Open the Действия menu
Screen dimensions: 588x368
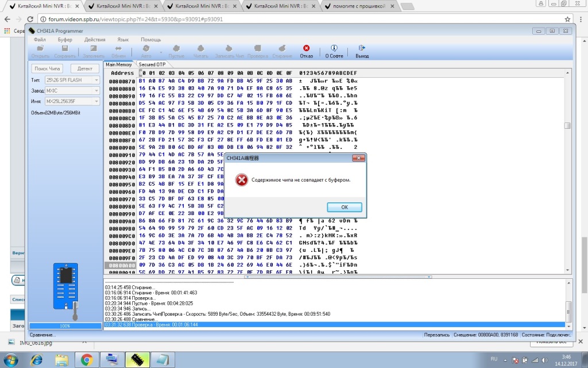pyautogui.click(x=95, y=40)
